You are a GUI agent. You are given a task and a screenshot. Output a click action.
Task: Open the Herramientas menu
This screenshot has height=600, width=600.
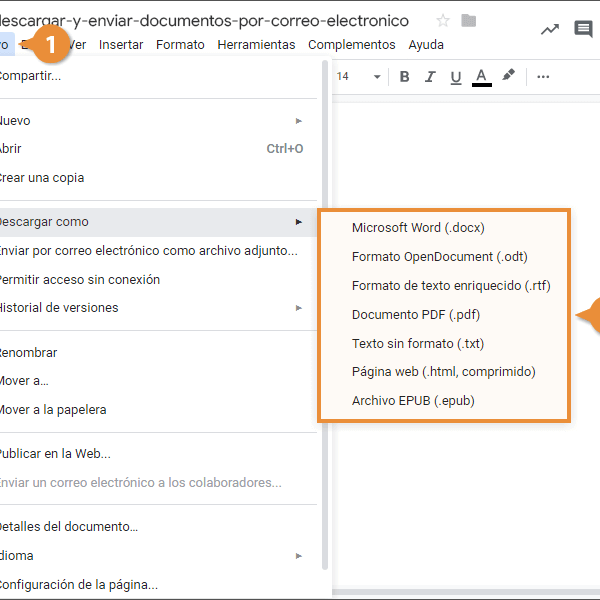coord(256,45)
